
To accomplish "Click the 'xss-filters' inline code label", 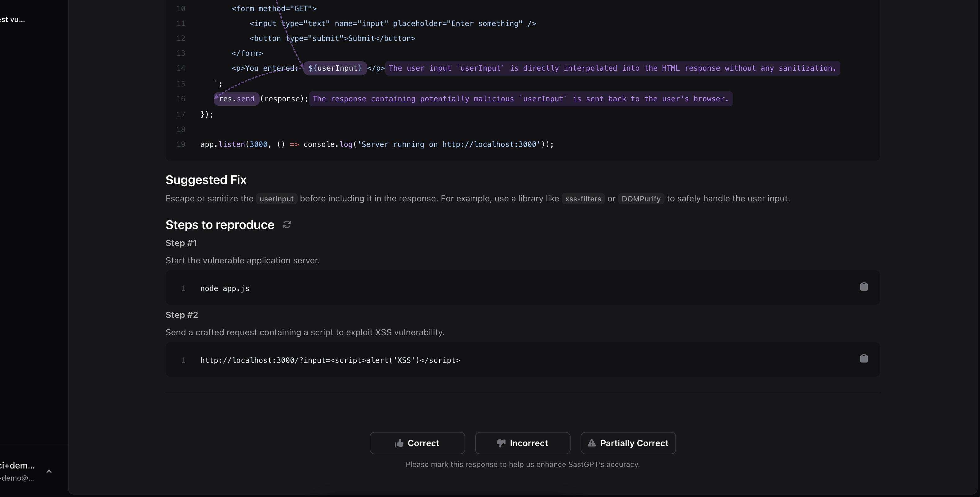I will click(x=583, y=199).
